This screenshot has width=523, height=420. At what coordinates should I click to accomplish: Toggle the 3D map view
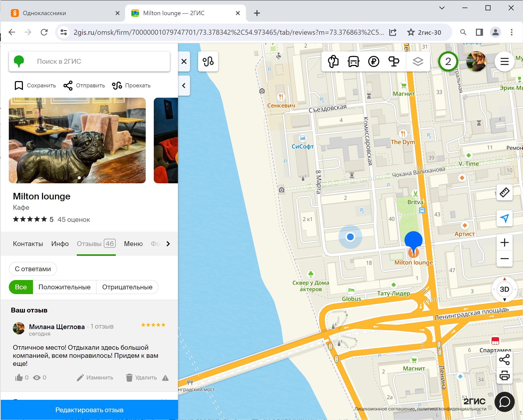[504, 289]
